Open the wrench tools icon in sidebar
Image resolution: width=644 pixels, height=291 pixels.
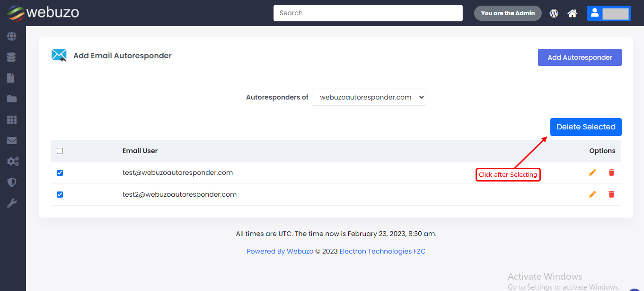(12, 203)
